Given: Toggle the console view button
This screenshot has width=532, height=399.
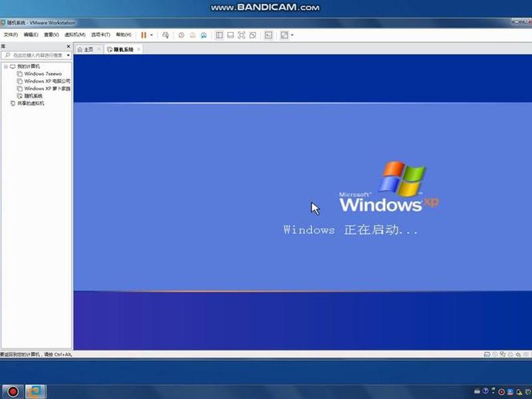Looking at the screenshot, I should (x=269, y=35).
